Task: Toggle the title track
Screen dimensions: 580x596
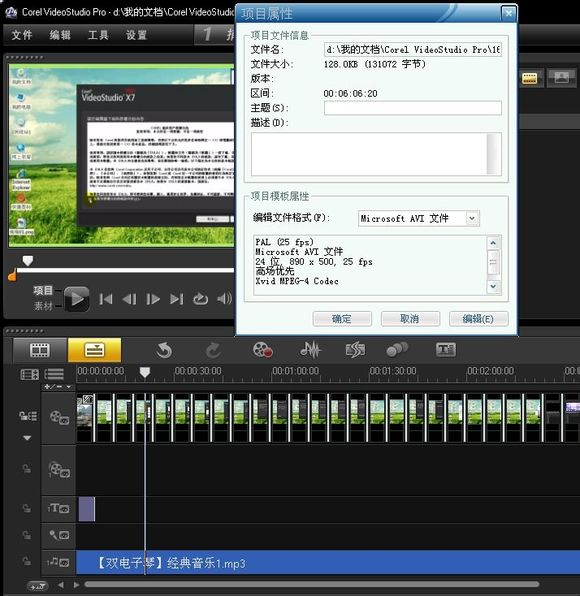Action: (x=59, y=509)
